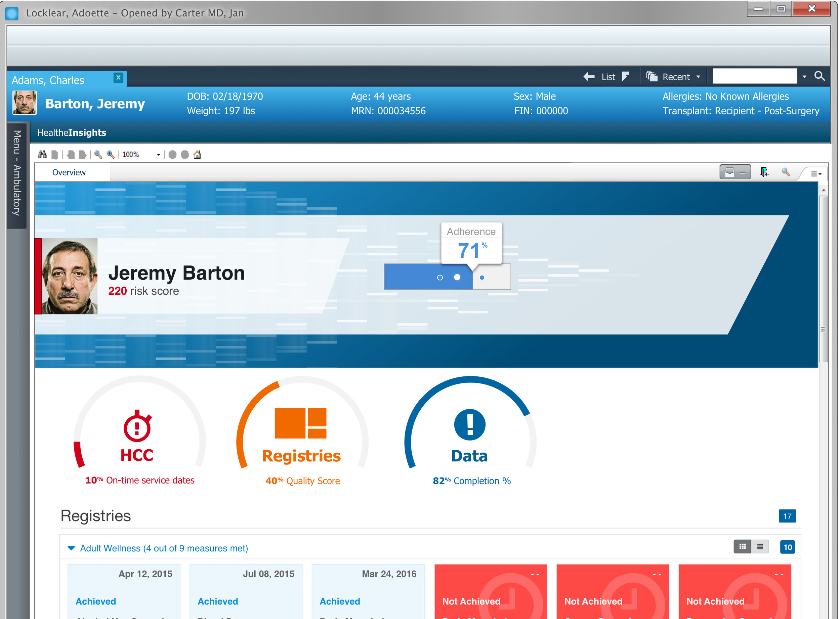Go to the home page icon
This screenshot has width=840, height=619.
pos(197,154)
